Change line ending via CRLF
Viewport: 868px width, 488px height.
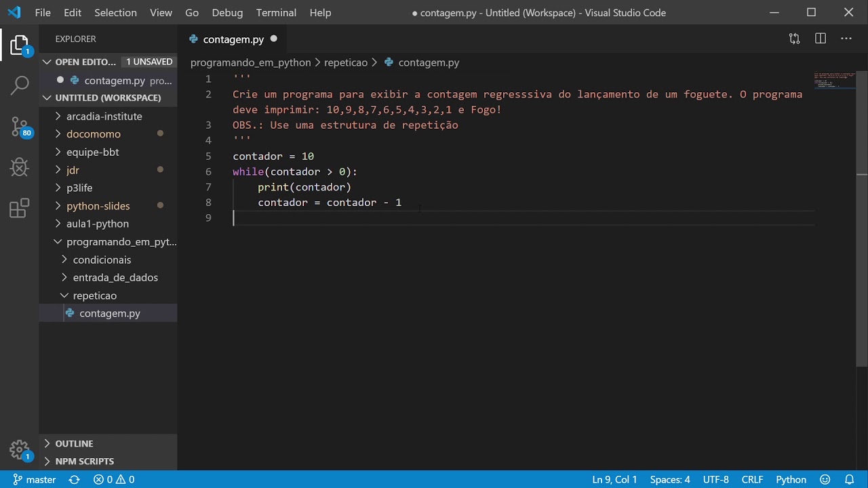click(752, 479)
